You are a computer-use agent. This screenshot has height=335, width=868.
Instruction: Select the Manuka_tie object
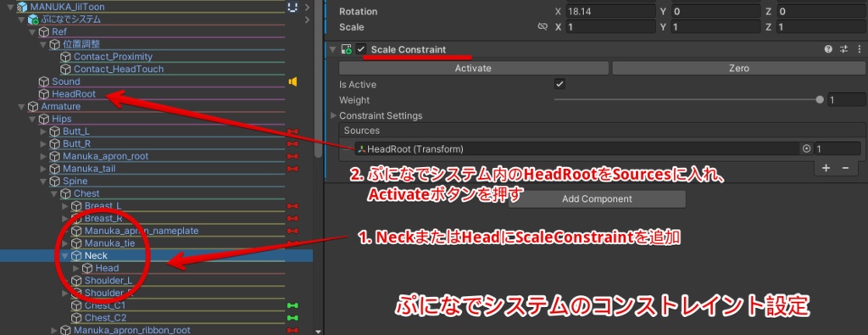click(x=109, y=243)
